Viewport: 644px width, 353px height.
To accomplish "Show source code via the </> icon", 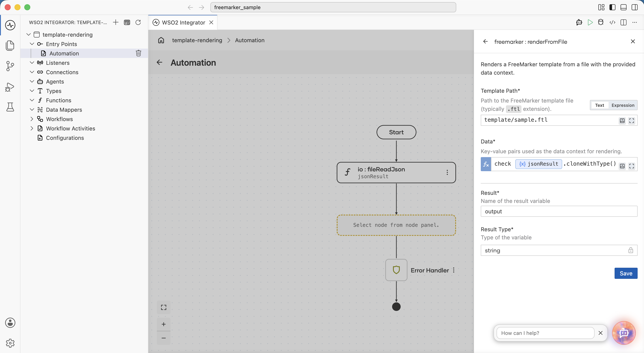I will (x=612, y=23).
